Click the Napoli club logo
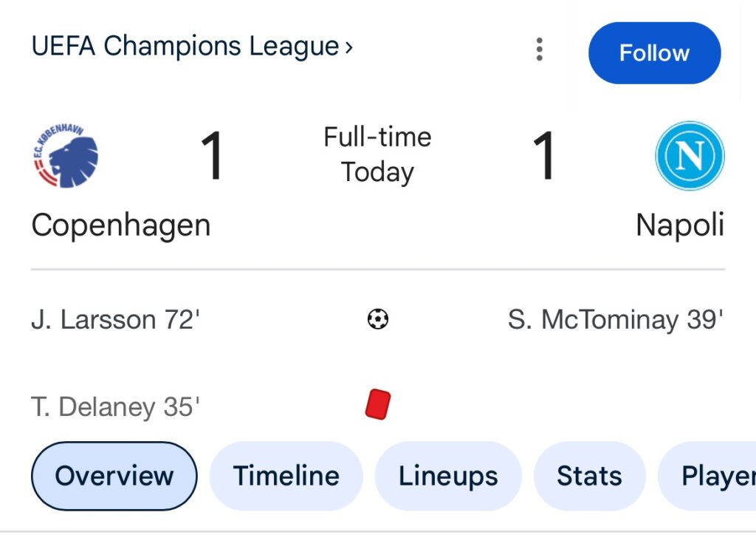Viewport: 756px width, 535px height. pos(690,156)
